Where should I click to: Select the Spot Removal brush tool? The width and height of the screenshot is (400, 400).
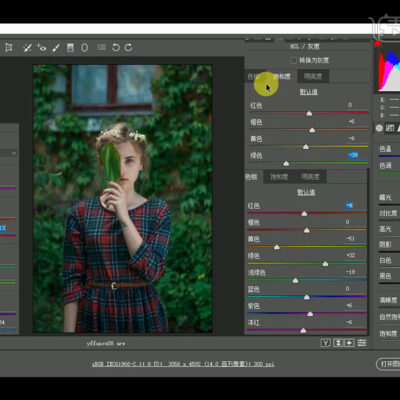(x=27, y=48)
